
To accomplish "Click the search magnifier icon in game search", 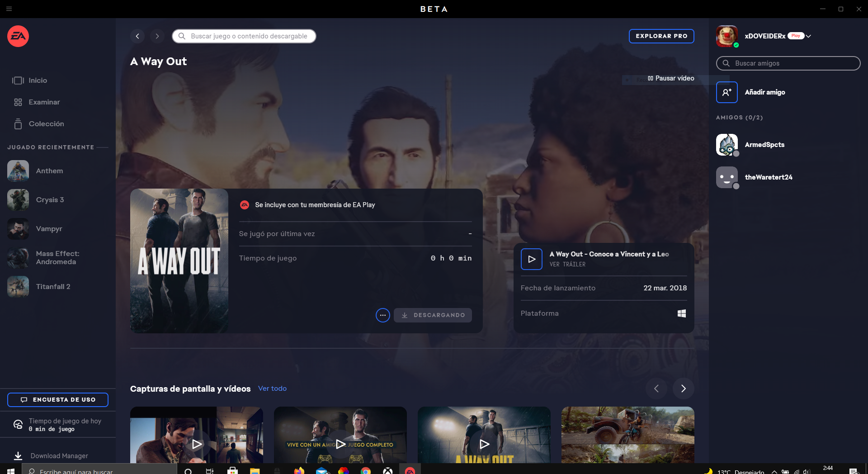I will (182, 36).
